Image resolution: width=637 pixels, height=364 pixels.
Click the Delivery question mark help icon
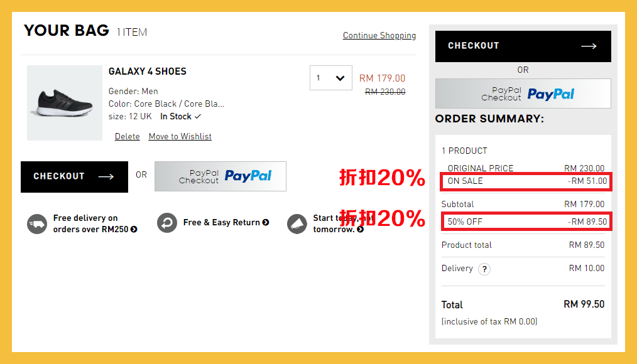(484, 269)
